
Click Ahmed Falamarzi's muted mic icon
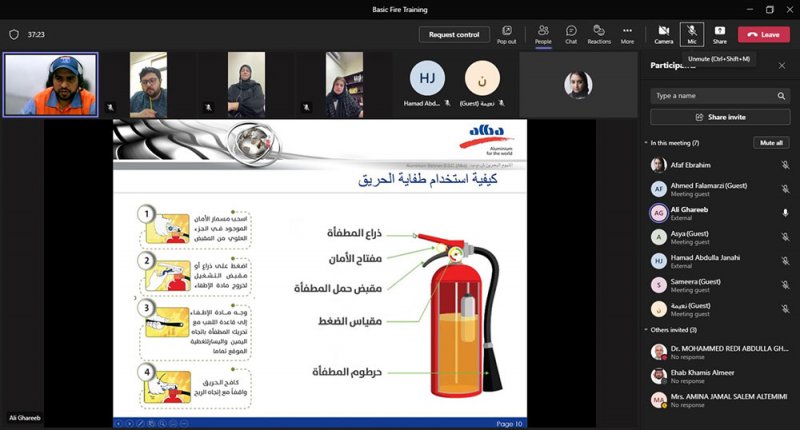(785, 189)
